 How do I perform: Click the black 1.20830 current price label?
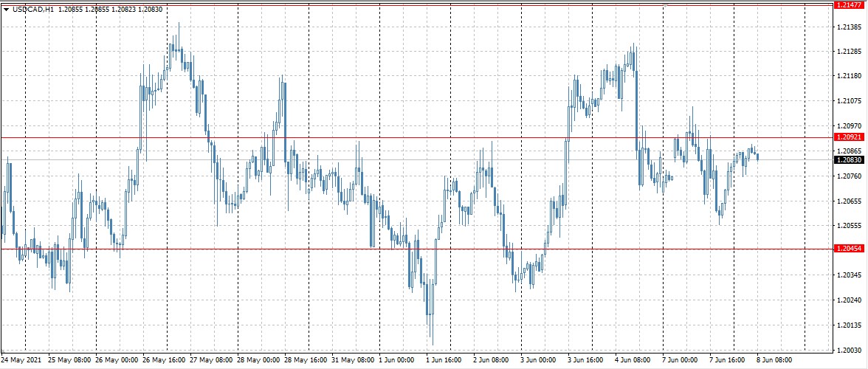848,160
